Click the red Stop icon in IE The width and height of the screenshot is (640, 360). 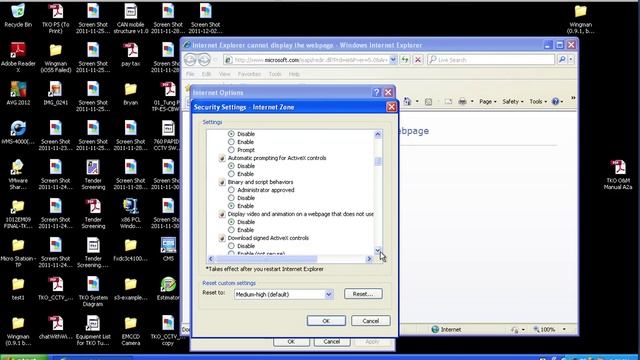point(418,60)
